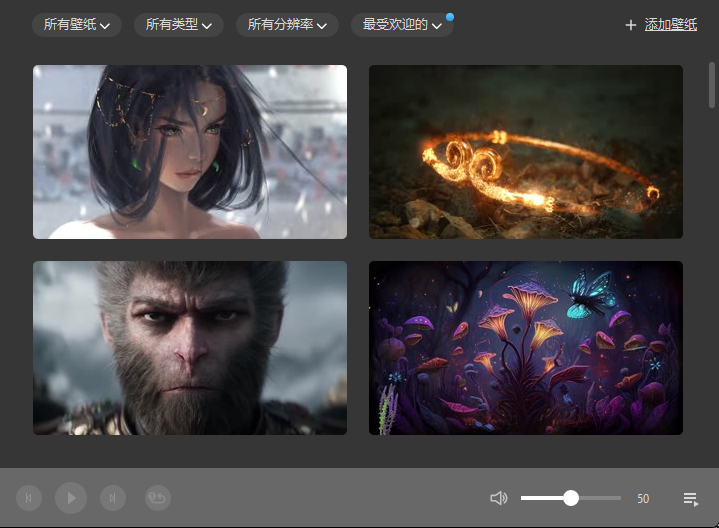Open the 所有分辨率 resolution dropdown
The image size is (719, 528).
click(x=287, y=25)
